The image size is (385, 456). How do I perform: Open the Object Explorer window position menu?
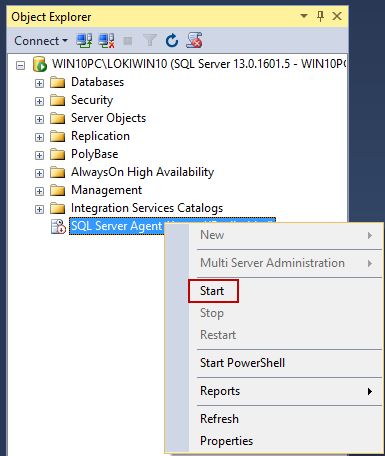tap(304, 16)
